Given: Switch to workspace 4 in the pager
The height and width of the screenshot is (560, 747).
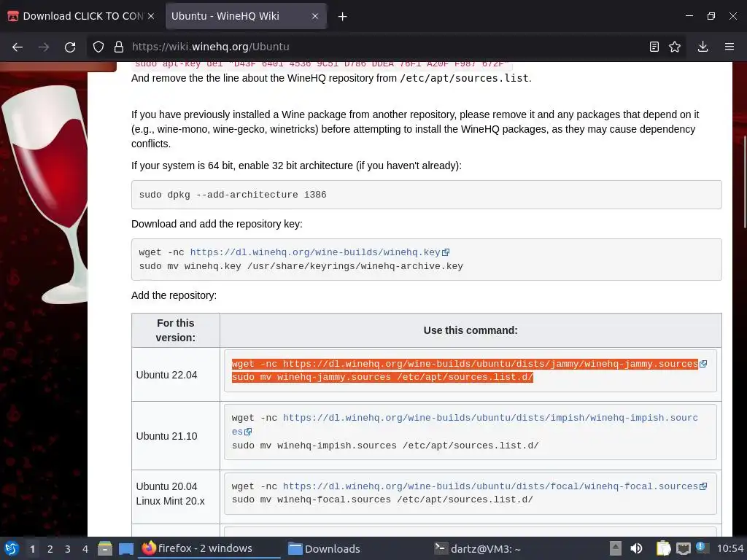Looking at the screenshot, I should coord(85,549).
